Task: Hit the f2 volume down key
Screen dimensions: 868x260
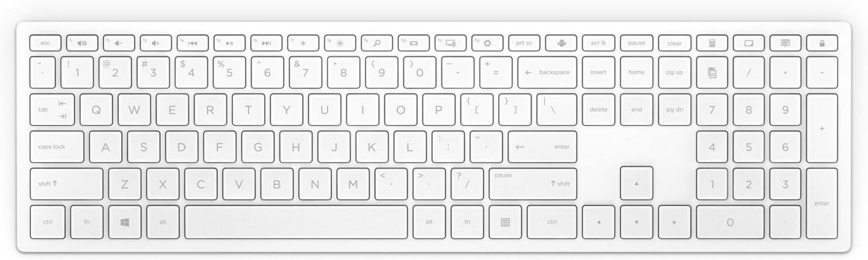Action: tap(119, 43)
